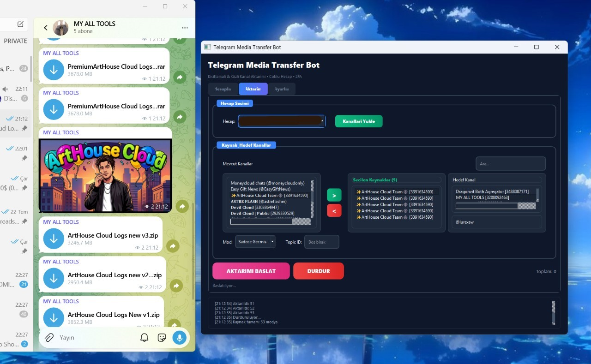Click the Mevcut Kanallar list vertical scrollbar
The height and width of the screenshot is (364, 591).
point(312,198)
